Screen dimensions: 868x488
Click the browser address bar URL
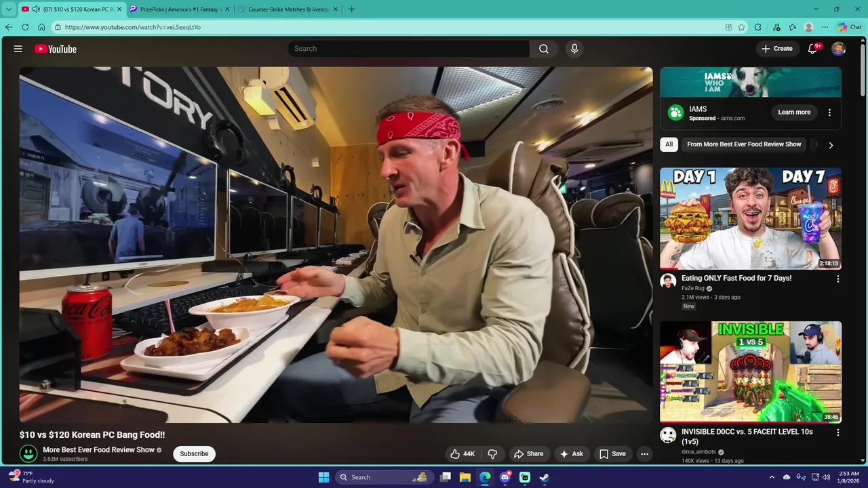pyautogui.click(x=133, y=27)
